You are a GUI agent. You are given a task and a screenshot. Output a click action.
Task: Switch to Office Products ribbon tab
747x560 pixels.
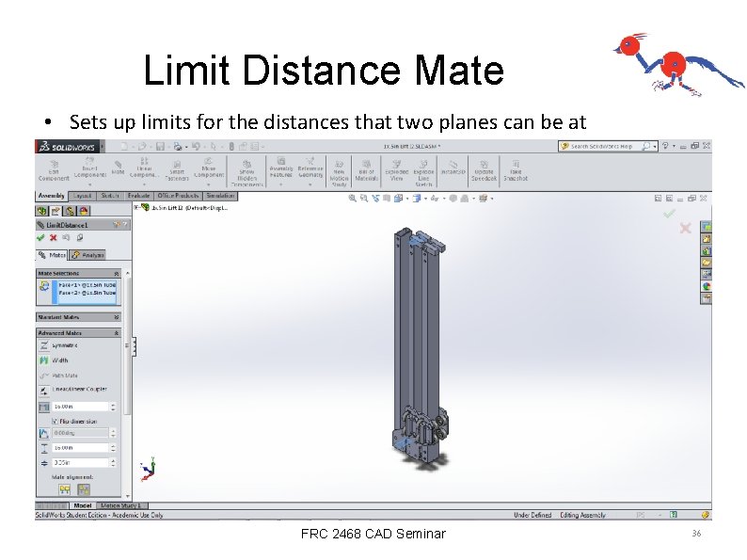click(x=178, y=196)
